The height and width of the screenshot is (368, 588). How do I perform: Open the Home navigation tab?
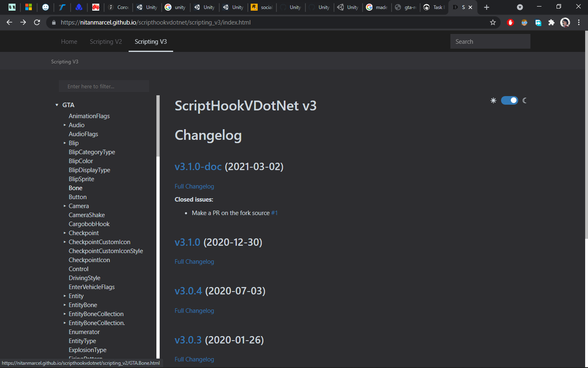point(69,42)
